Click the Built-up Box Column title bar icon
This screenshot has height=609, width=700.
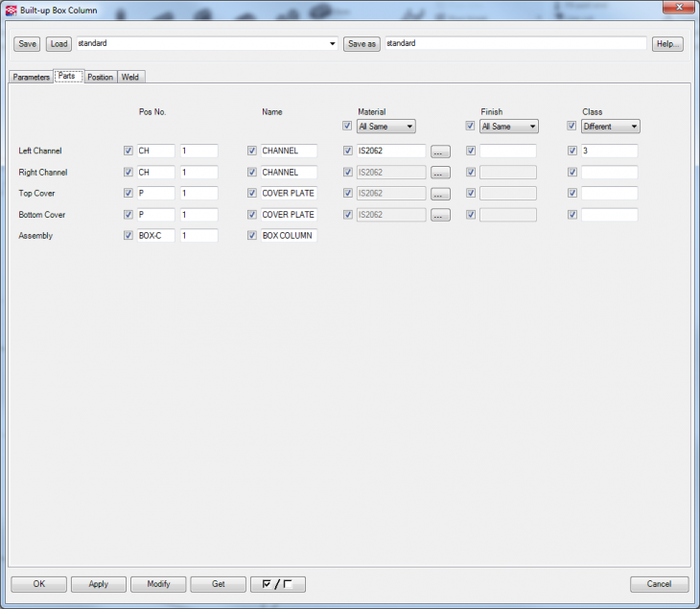pos(11,11)
